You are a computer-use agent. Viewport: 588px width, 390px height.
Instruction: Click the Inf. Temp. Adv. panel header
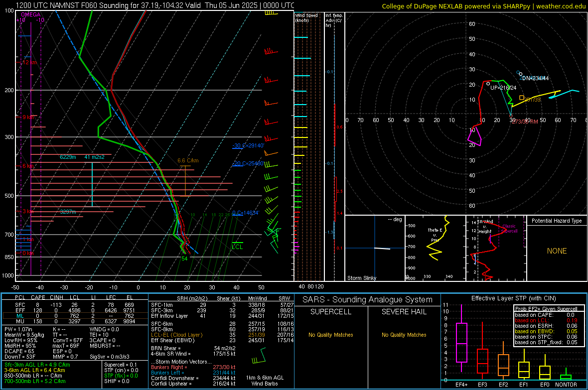pyautogui.click(x=334, y=20)
